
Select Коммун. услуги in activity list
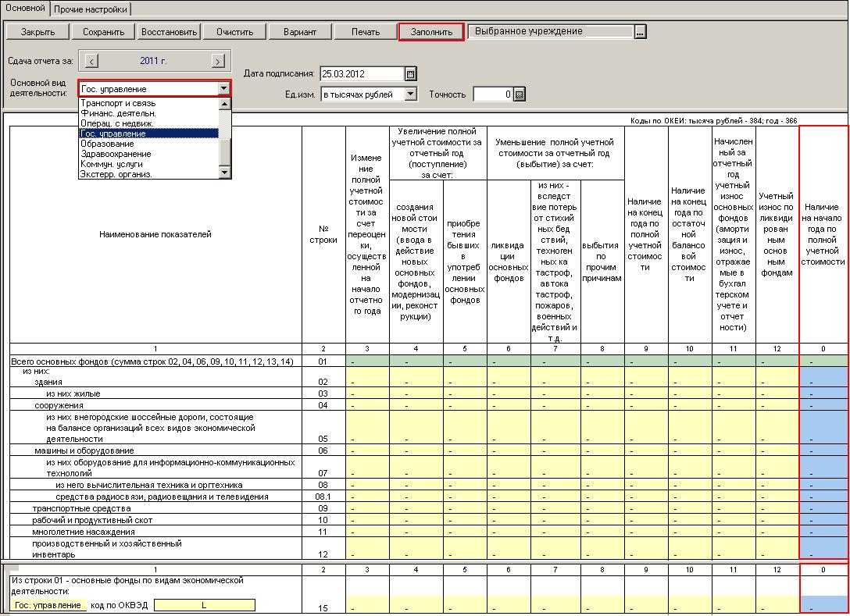(149, 164)
